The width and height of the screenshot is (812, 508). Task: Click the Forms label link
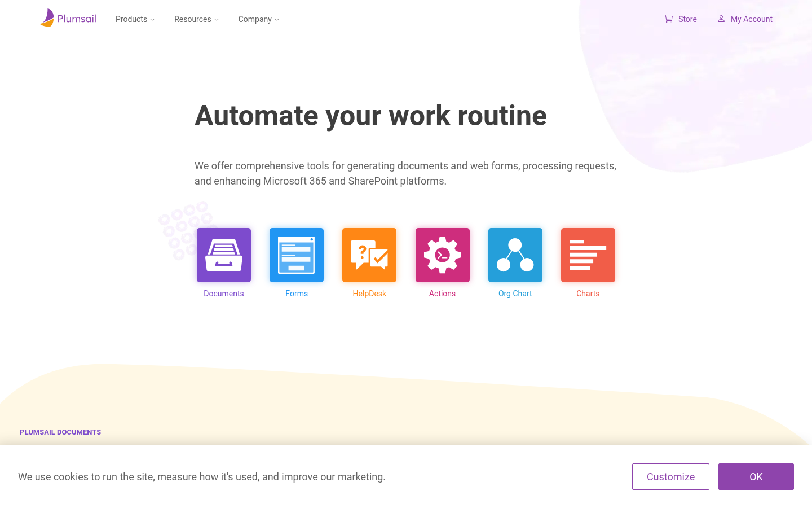[297, 294]
